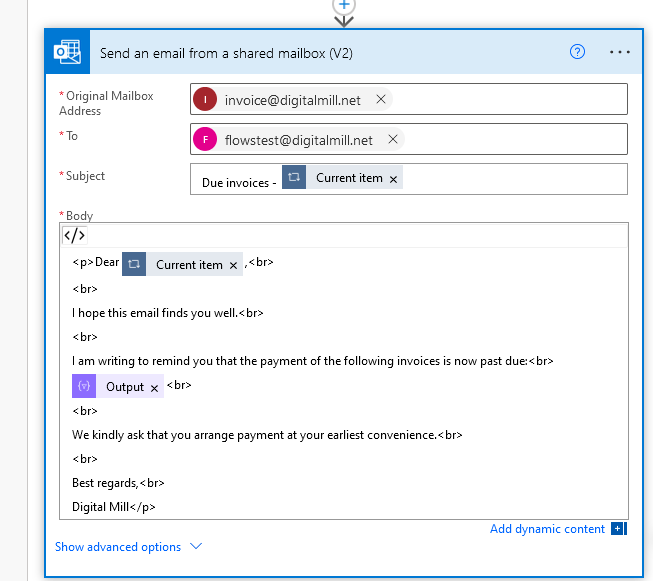This screenshot has height=581, width=653.
Task: Click the loop icon on Body Current item token
Action: (x=134, y=264)
